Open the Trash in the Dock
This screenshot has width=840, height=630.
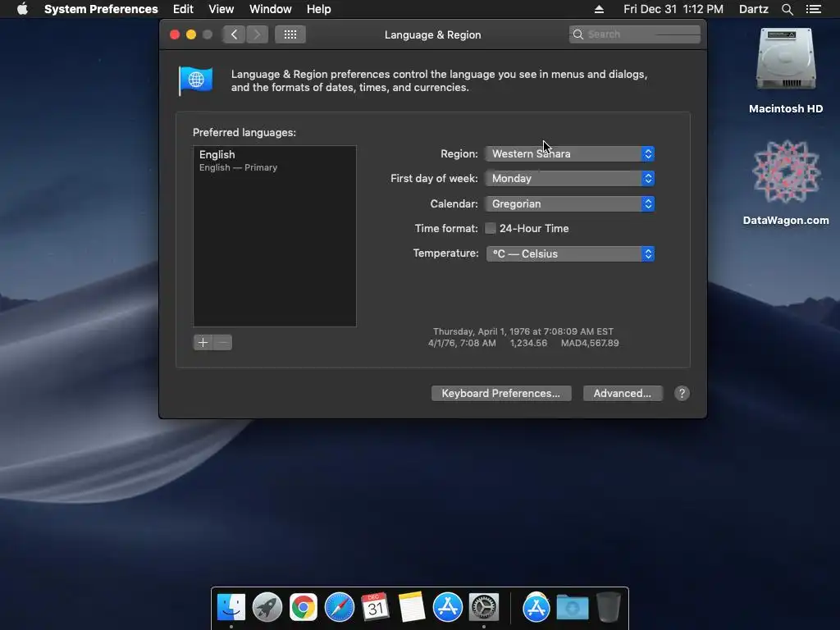pyautogui.click(x=609, y=607)
